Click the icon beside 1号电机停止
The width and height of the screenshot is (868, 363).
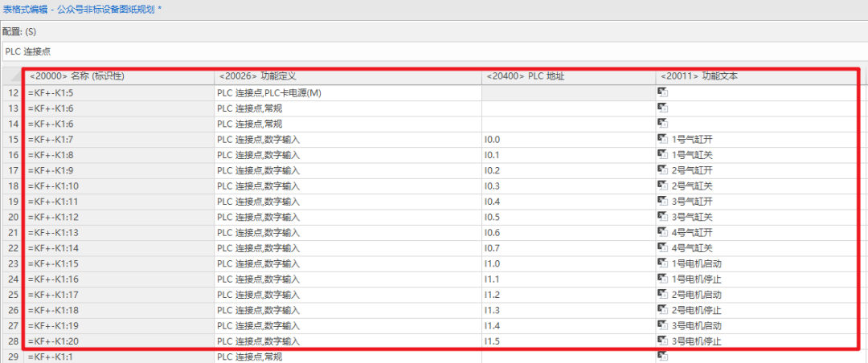coord(662,279)
